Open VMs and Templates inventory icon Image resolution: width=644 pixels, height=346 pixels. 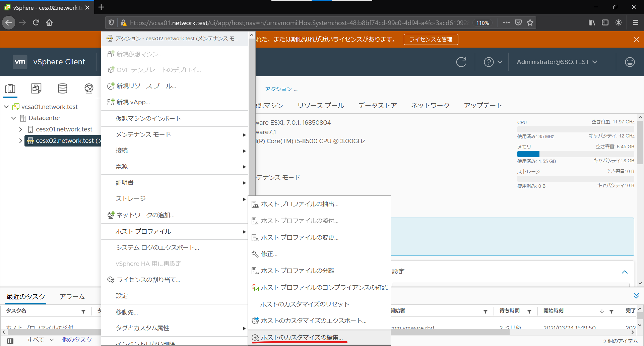point(36,89)
